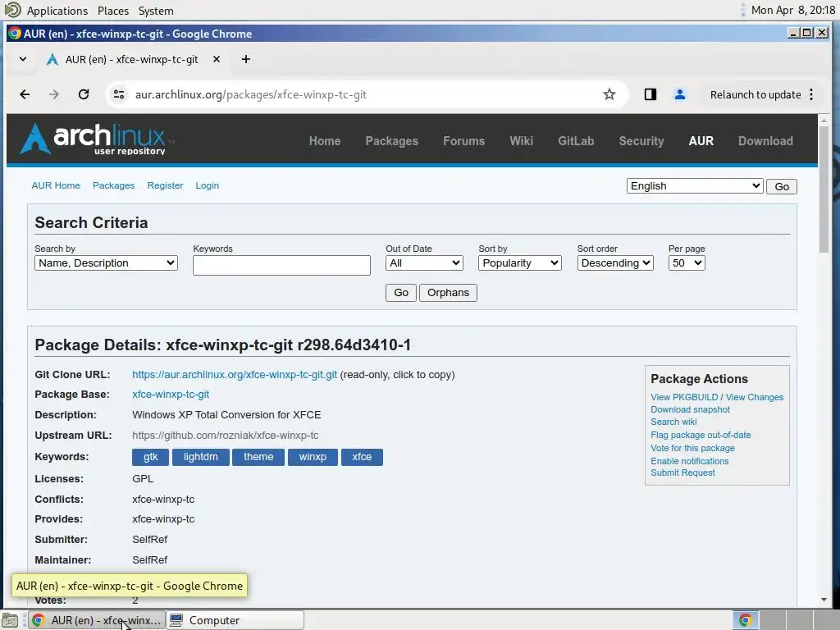
Task: Open upstream github rozniak URL
Action: 226,436
